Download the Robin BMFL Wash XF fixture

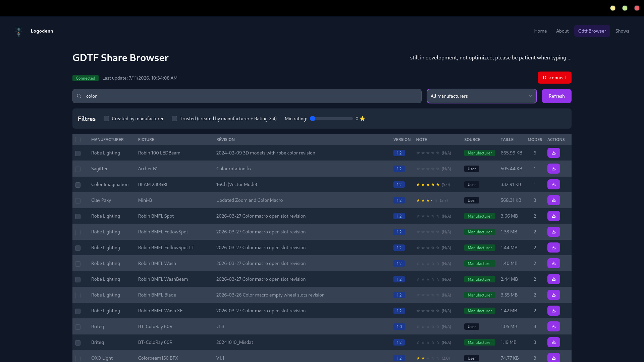point(553,311)
